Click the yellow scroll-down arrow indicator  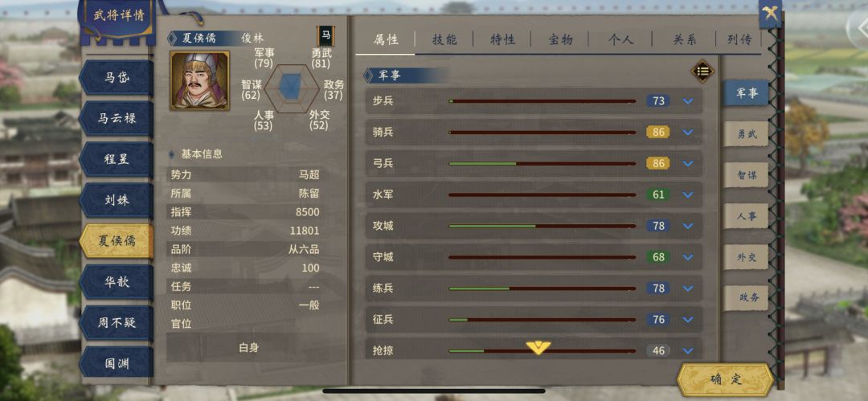pyautogui.click(x=538, y=347)
